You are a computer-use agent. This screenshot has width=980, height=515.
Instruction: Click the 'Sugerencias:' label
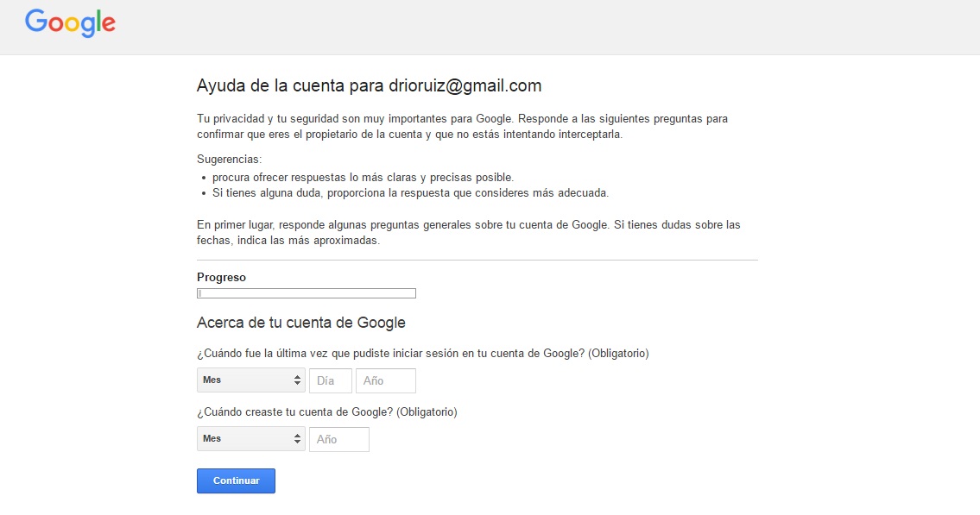coord(230,160)
